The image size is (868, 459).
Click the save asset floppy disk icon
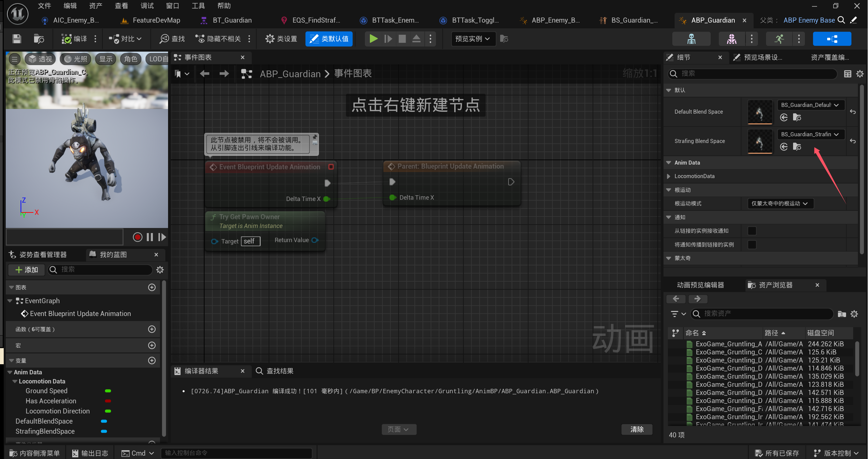pos(17,39)
